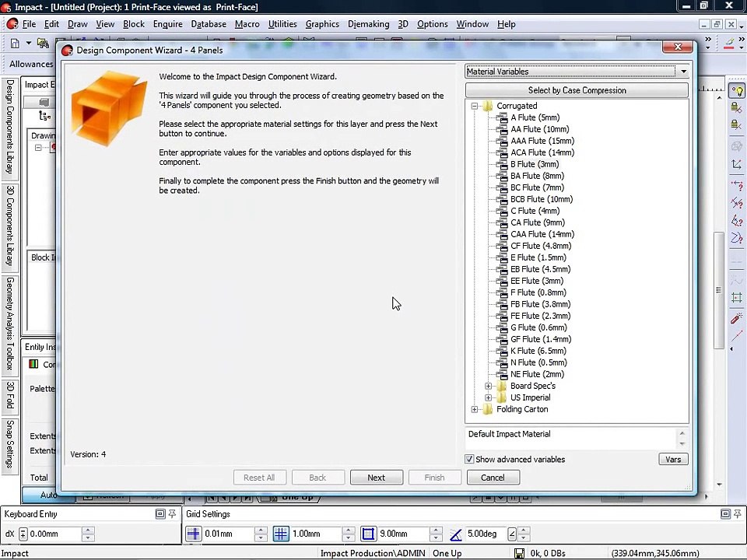Select the distance enquiry tool with question mark
Viewport: 747px width, 560px height.
[x=737, y=185]
